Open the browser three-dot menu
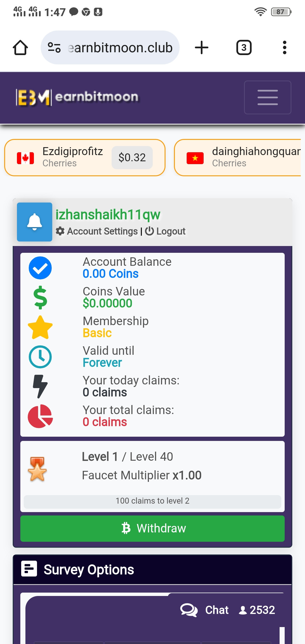The image size is (305, 644). click(284, 47)
